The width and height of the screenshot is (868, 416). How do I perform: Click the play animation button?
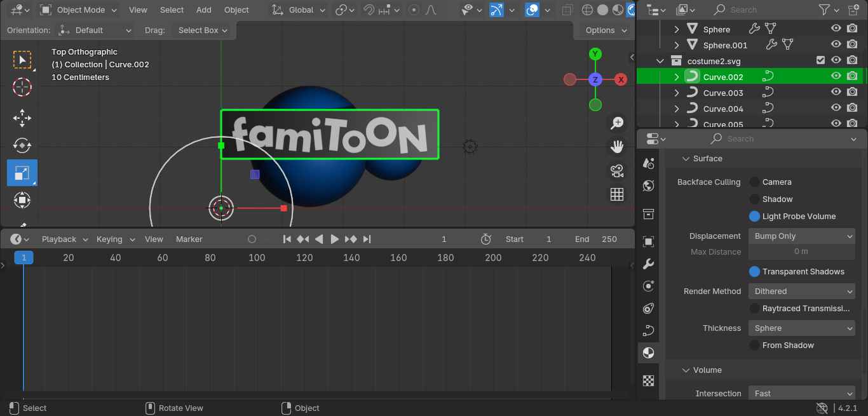334,239
